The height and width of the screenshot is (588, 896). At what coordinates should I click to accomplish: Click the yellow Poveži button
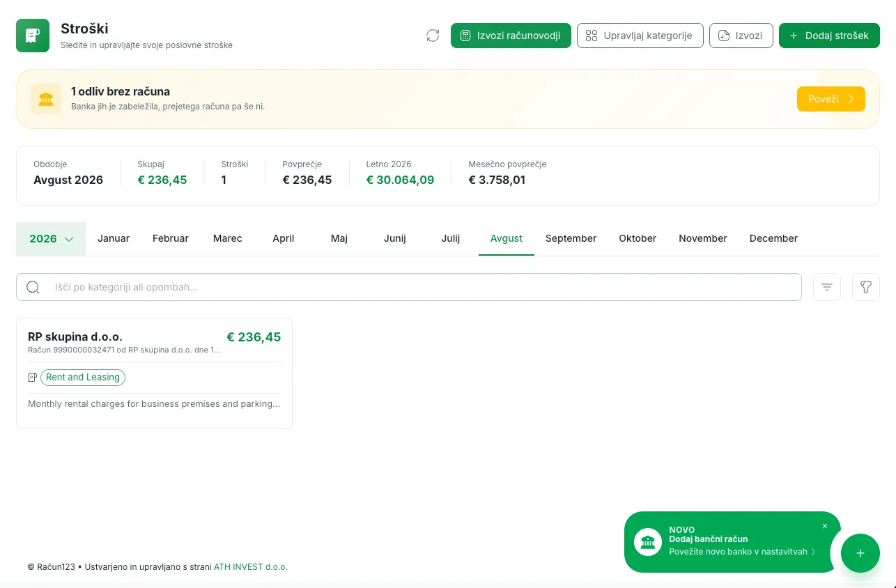[x=831, y=99]
